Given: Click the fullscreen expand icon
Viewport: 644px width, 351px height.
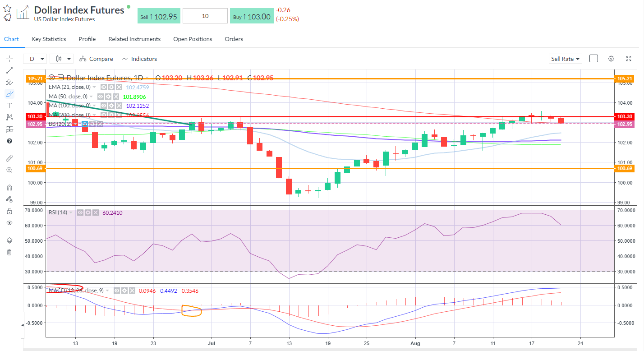Looking at the screenshot, I should [x=629, y=59].
